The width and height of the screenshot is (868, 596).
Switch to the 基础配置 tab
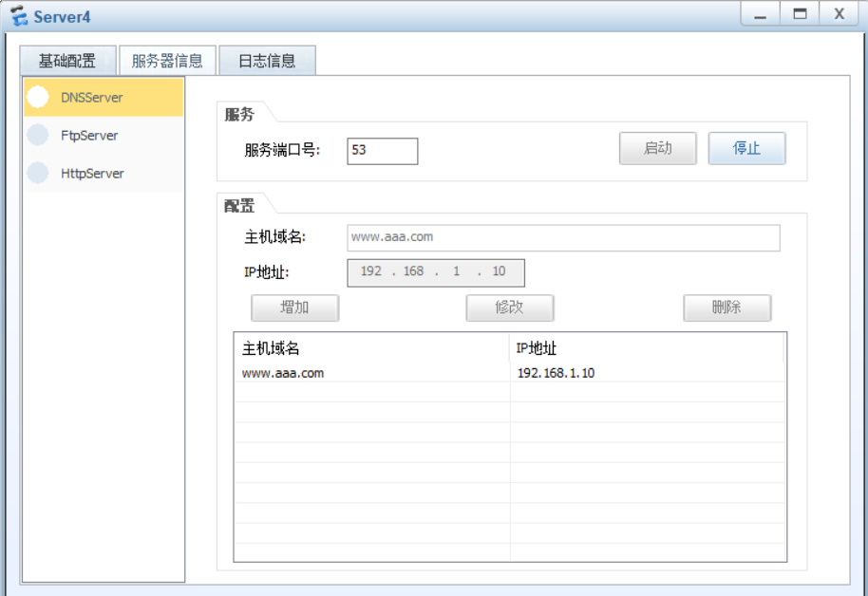tap(68, 59)
